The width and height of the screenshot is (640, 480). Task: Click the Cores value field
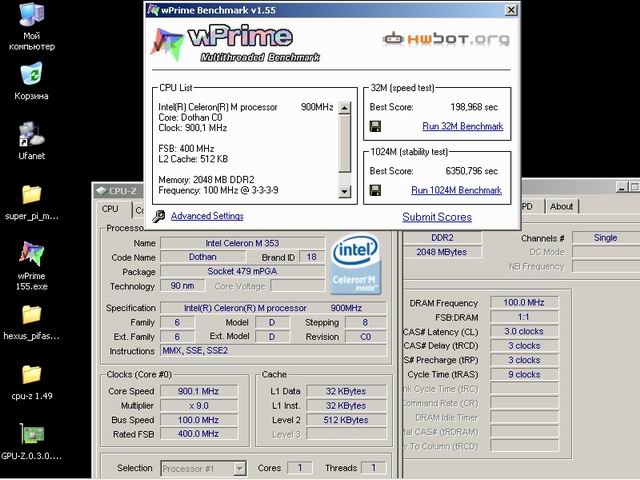[x=300, y=468]
